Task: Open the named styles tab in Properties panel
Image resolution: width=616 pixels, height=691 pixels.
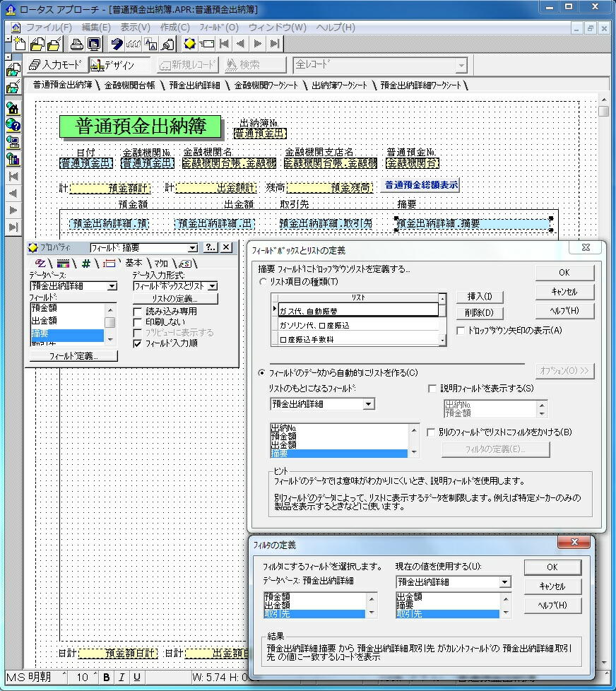Action: [186, 264]
